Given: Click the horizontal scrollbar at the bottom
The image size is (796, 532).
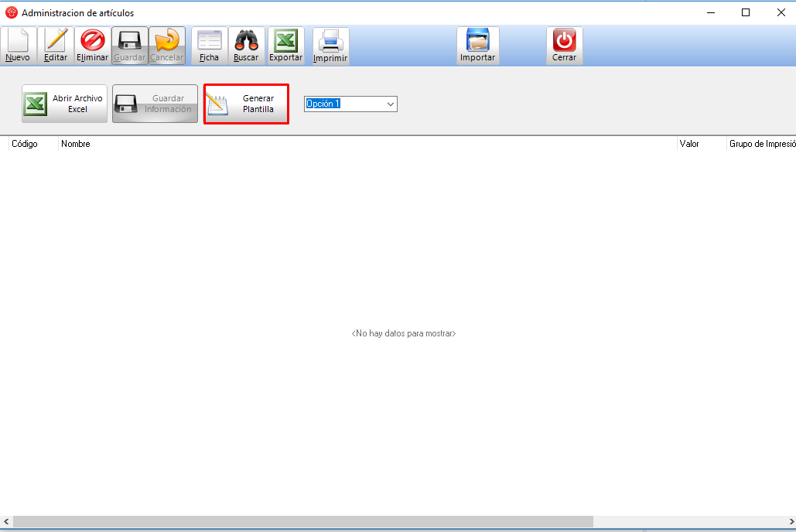Looking at the screenshot, I should [x=303, y=522].
